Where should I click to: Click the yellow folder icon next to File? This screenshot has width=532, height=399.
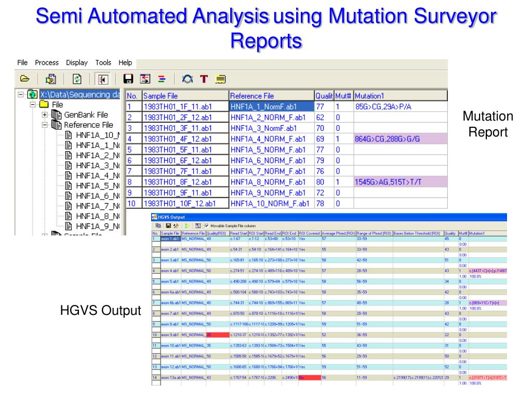pyautogui.click(x=44, y=104)
